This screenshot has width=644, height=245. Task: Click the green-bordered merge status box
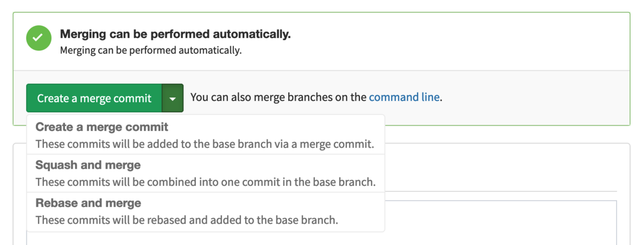point(321,69)
